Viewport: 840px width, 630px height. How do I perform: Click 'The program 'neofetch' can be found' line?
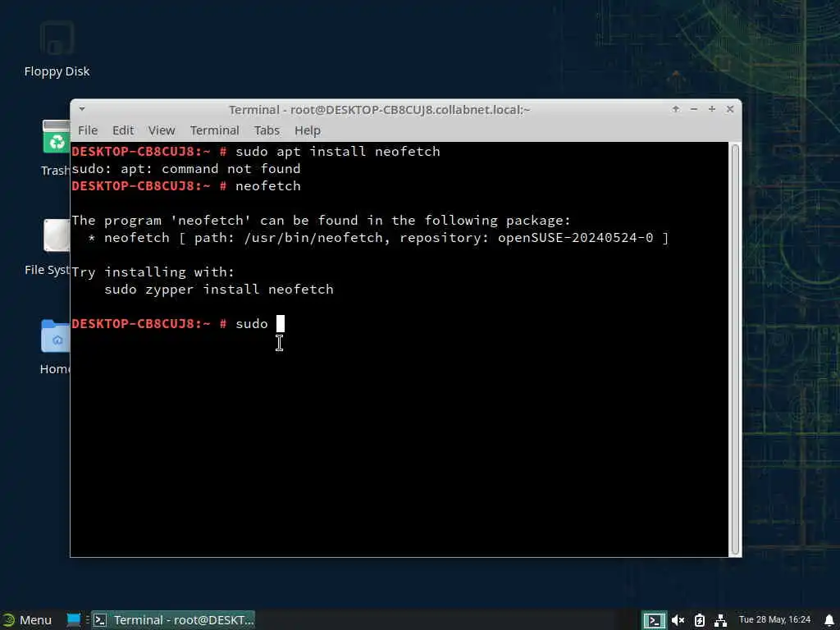(322, 220)
